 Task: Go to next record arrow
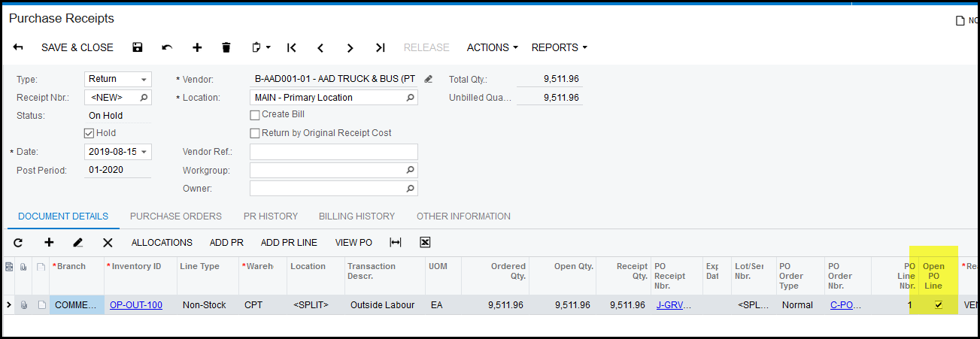(350, 47)
